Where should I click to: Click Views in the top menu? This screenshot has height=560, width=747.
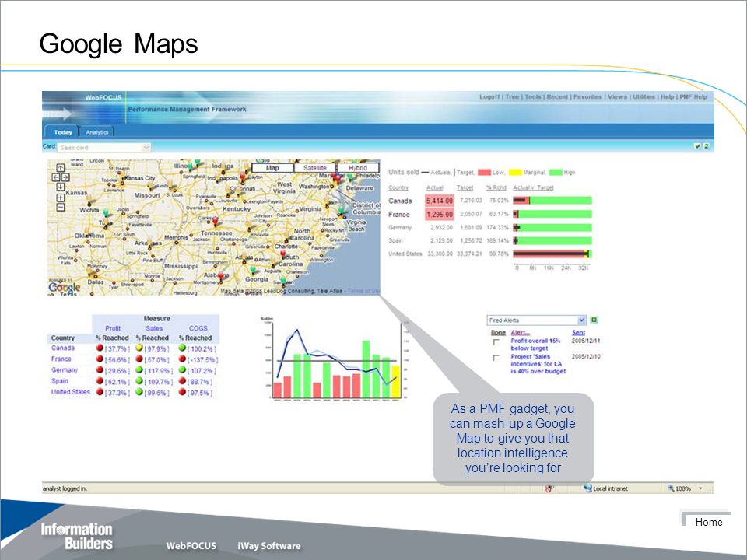click(617, 96)
